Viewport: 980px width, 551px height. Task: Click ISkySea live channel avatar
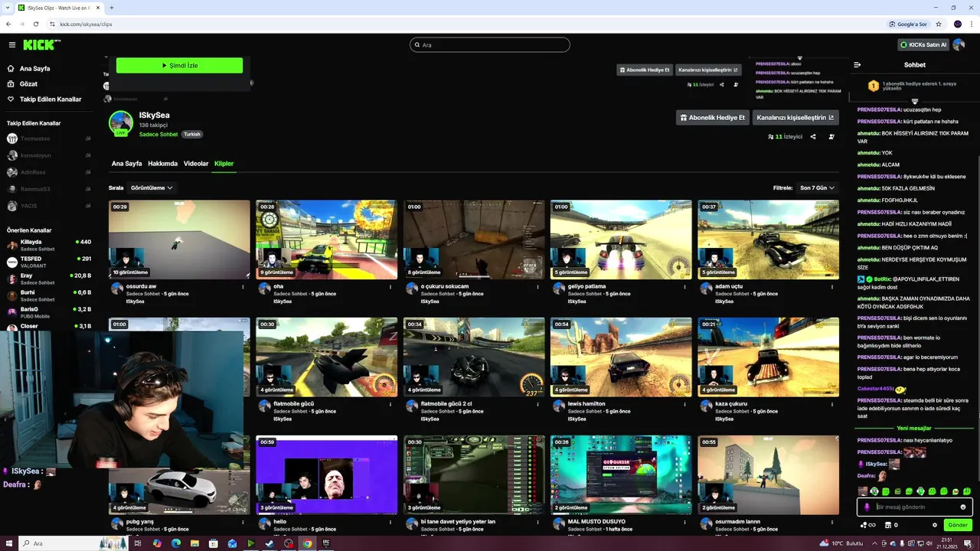click(121, 123)
